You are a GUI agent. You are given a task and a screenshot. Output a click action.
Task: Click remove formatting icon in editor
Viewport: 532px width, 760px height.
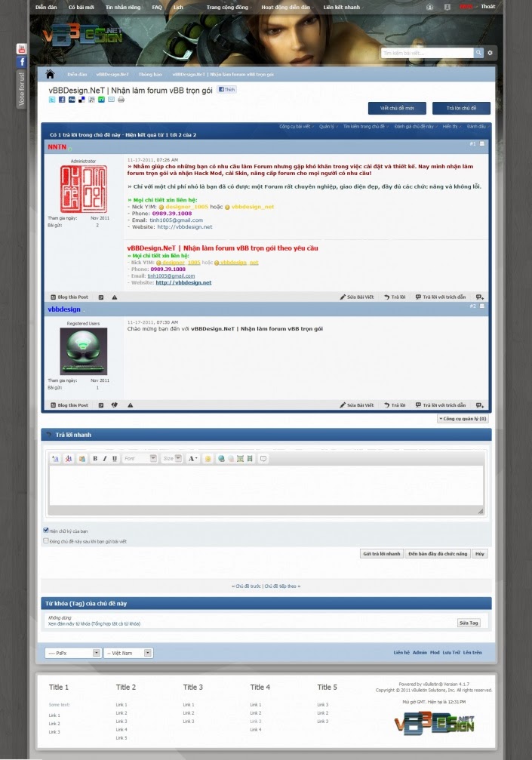tap(69, 459)
